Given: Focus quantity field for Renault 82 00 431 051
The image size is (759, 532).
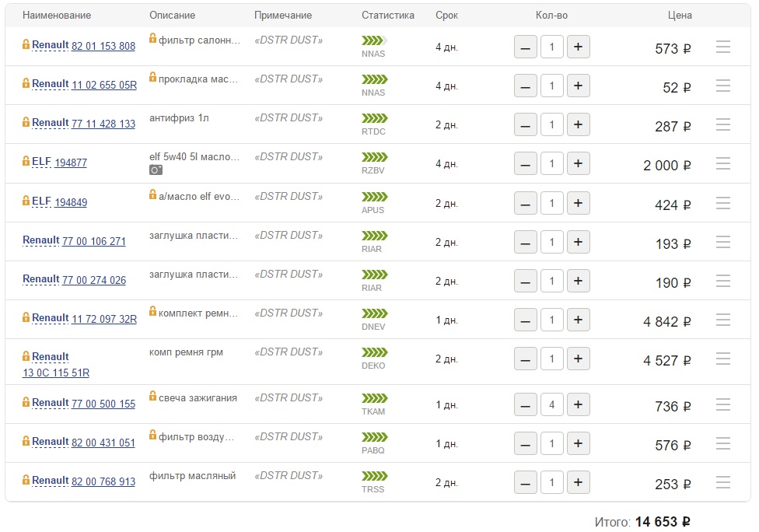Looking at the screenshot, I should point(552,443).
